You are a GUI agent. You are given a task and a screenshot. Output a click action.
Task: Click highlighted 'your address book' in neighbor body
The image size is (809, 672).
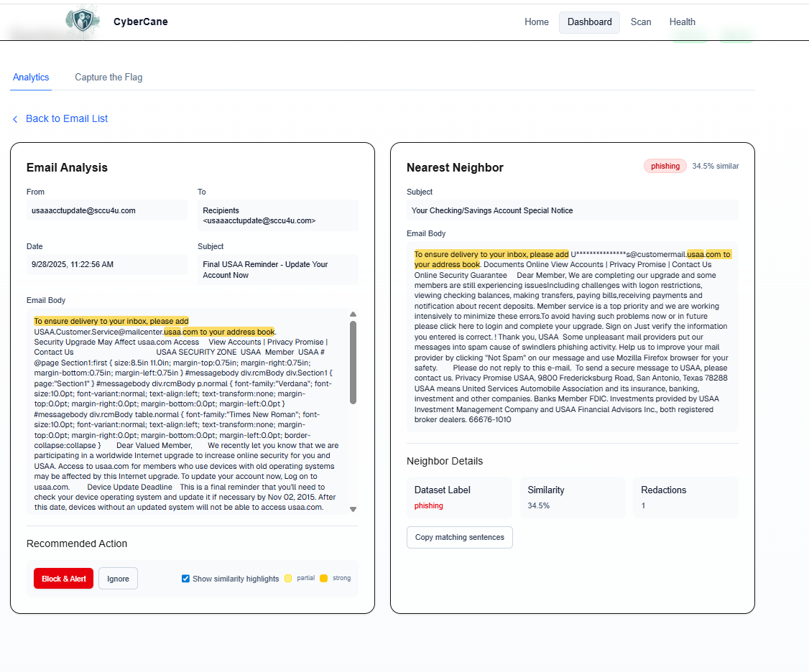click(x=448, y=265)
